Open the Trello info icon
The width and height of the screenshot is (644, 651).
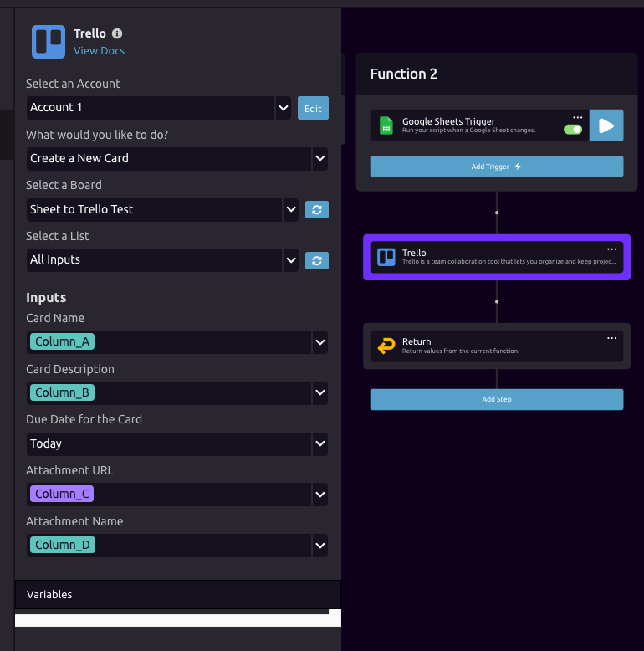[x=117, y=33]
